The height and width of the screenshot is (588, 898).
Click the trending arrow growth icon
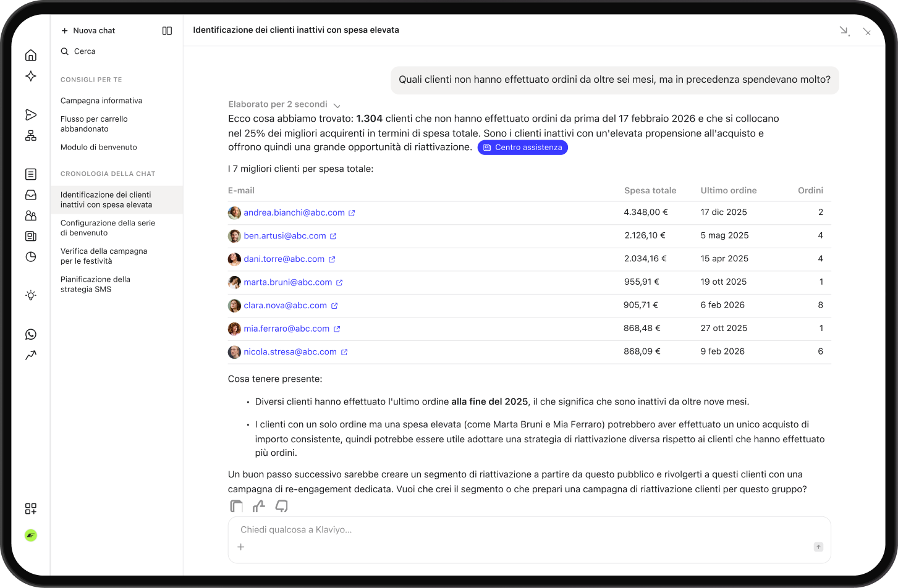31,355
